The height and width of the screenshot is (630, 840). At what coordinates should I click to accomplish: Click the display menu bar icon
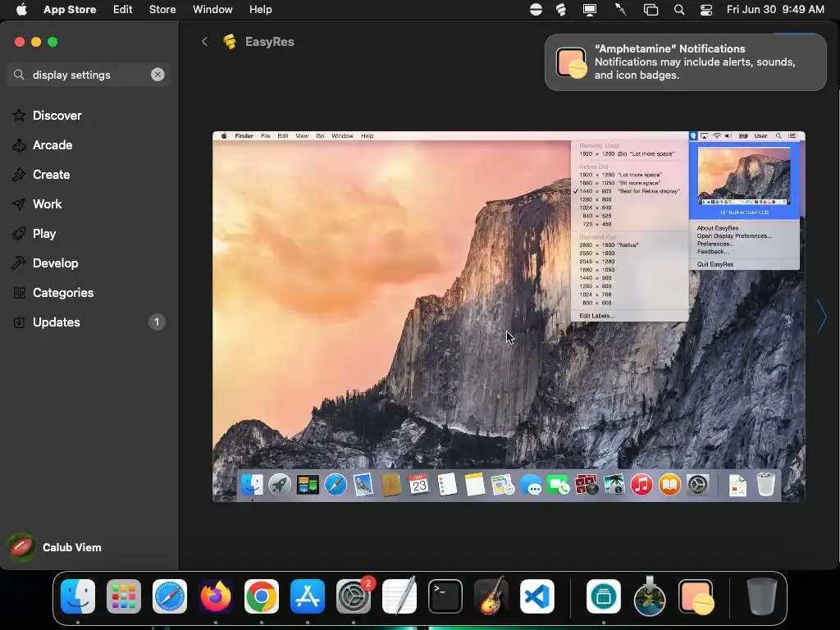pos(590,9)
